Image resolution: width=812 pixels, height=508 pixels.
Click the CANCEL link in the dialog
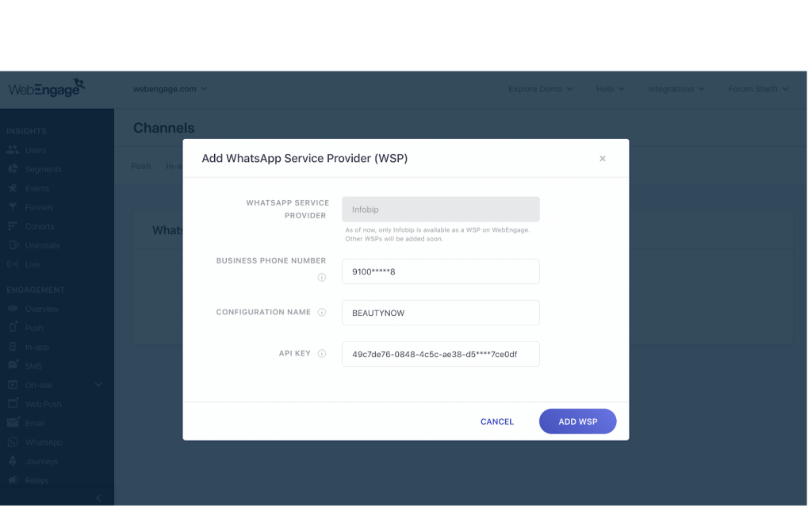click(497, 421)
